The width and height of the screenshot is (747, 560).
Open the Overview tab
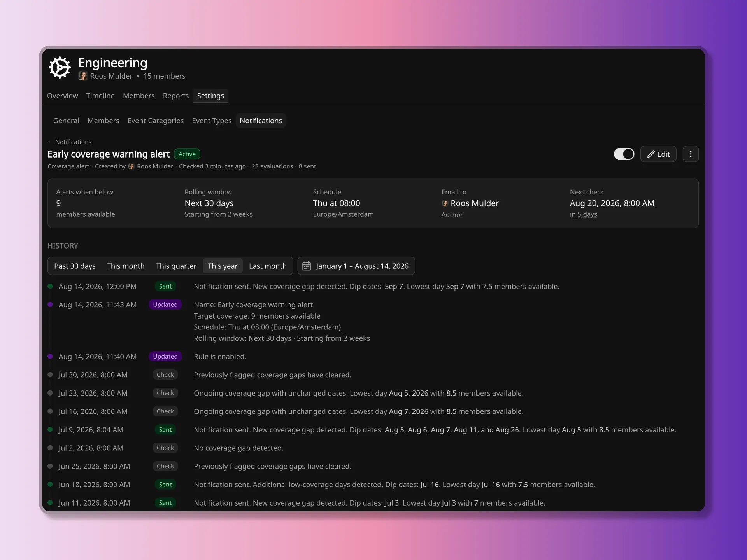coord(62,96)
